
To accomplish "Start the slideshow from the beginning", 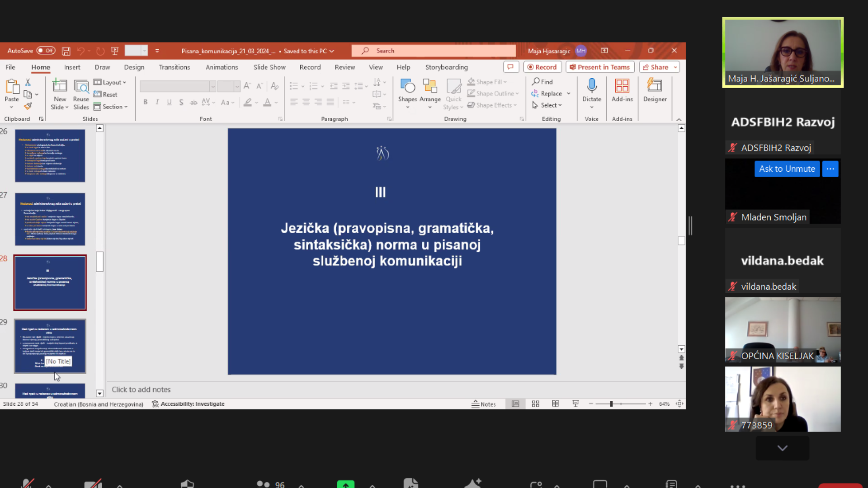I will (x=115, y=51).
